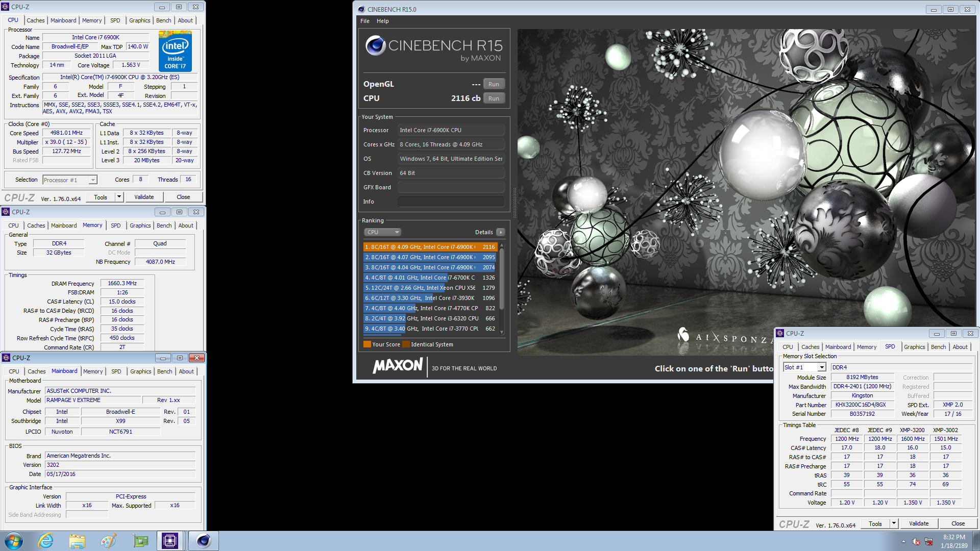
Task: Select ranking row 5 Xeon X56 score 1279
Action: tap(430, 288)
